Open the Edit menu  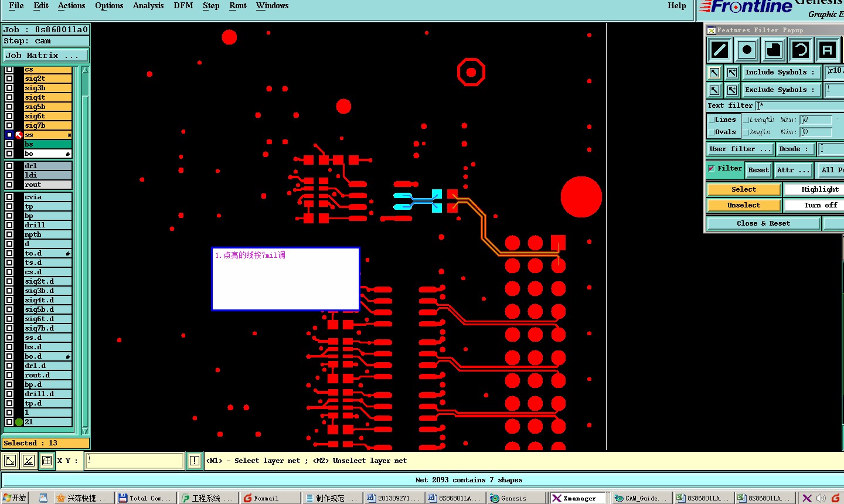pos(41,6)
